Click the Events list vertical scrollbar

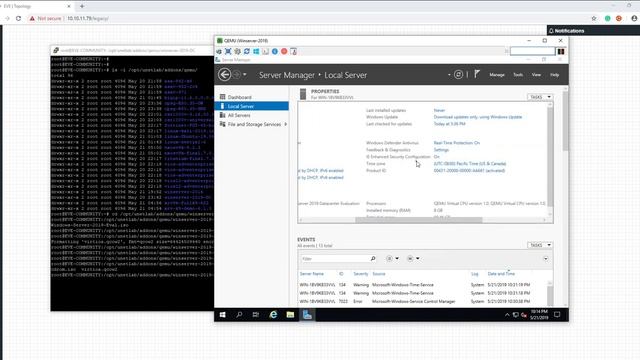click(x=550, y=295)
